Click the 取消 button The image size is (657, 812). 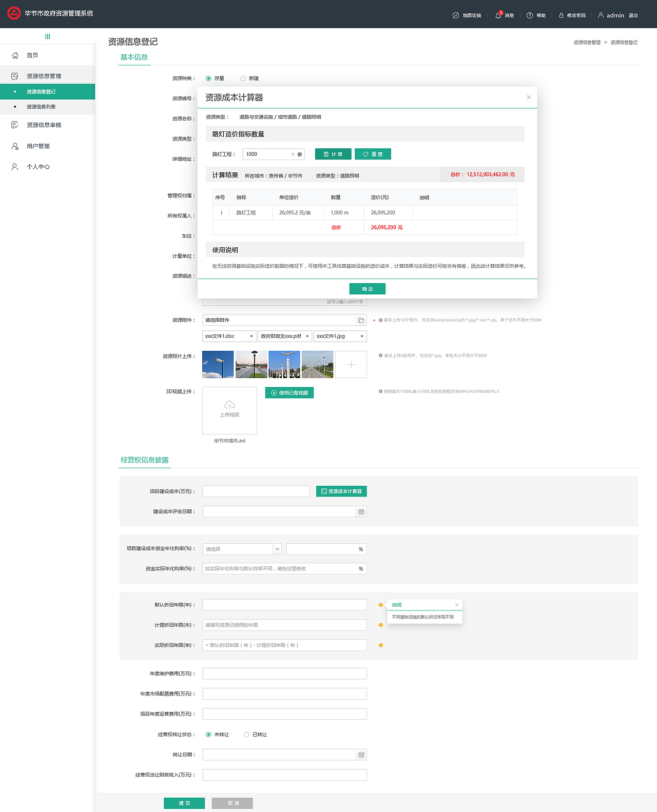pyautogui.click(x=233, y=803)
